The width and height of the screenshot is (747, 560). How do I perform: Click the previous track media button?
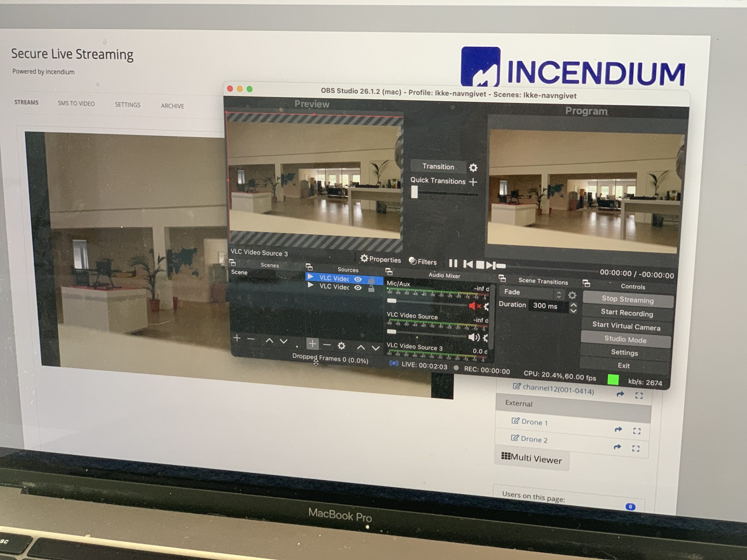(468, 264)
